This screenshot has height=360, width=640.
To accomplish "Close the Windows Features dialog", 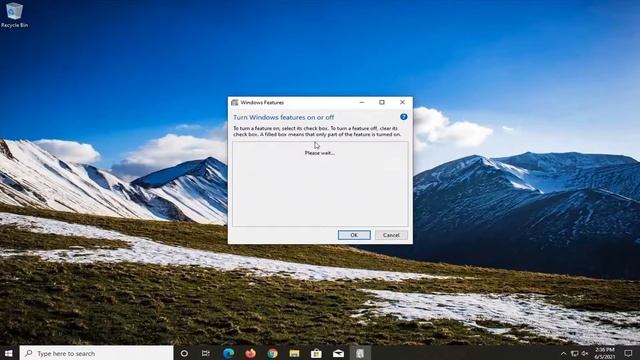I will click(402, 102).
